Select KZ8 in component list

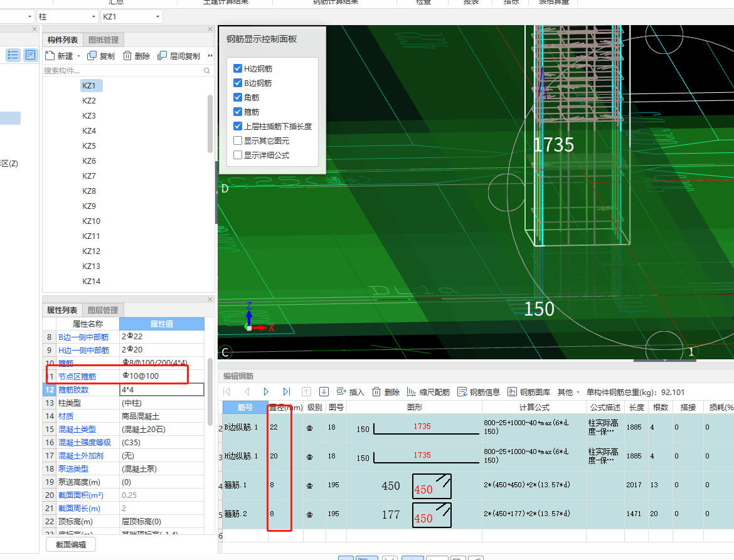(x=89, y=191)
